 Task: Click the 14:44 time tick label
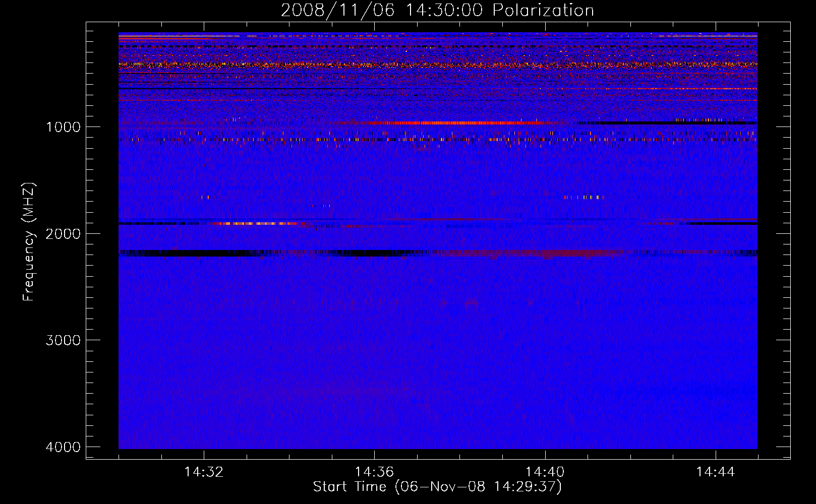715,472
